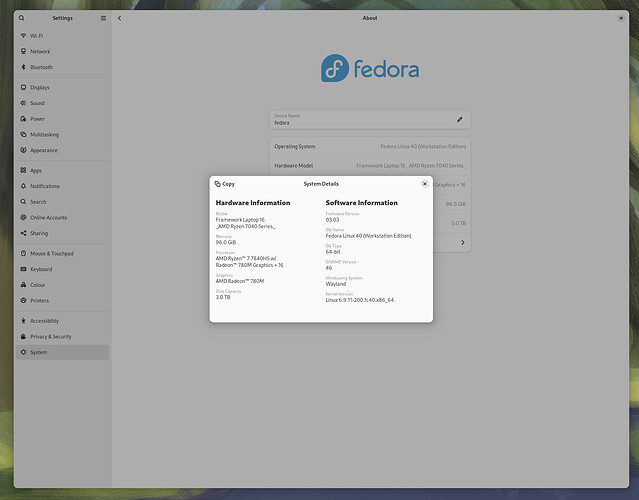The image size is (639, 500).
Task: Click firmware version 03.03
Action: 332,220
